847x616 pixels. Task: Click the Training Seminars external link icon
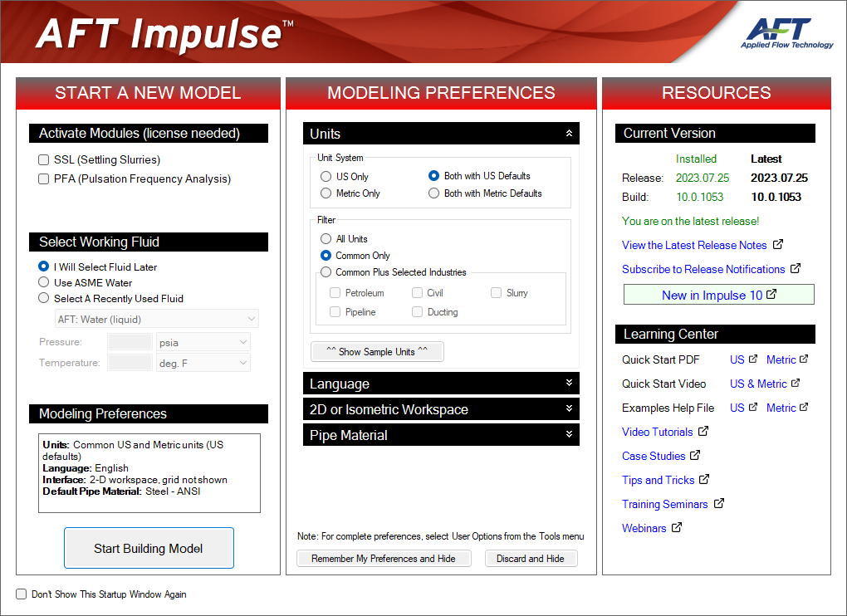click(720, 504)
